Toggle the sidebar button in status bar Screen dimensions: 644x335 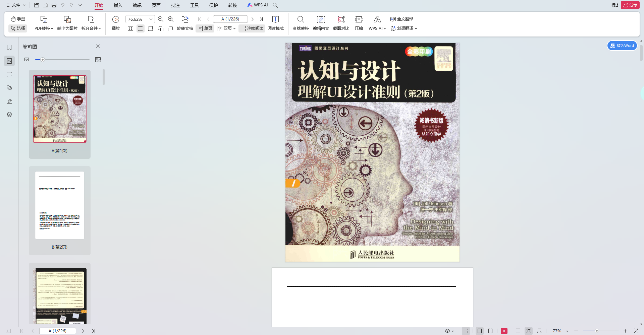coord(8,331)
